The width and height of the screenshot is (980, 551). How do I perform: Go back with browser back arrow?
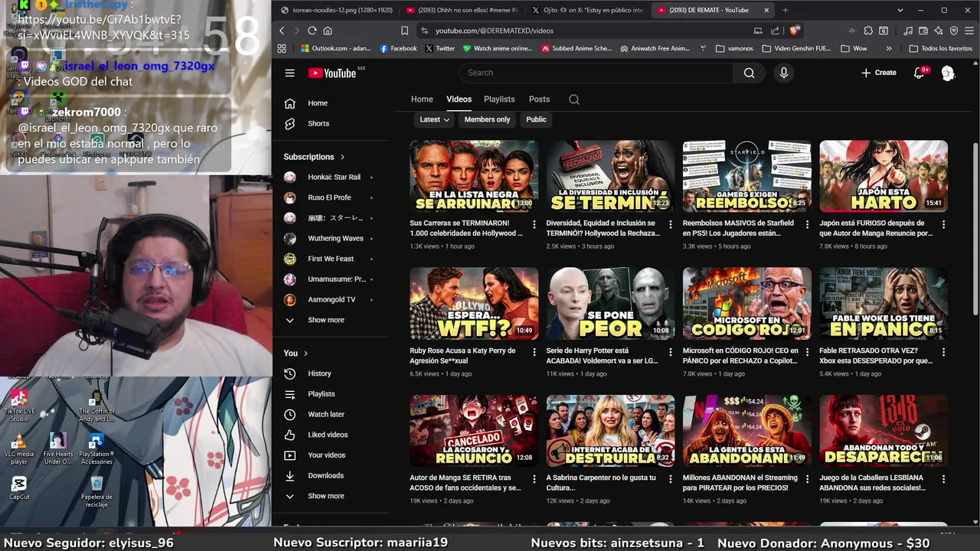tap(282, 31)
